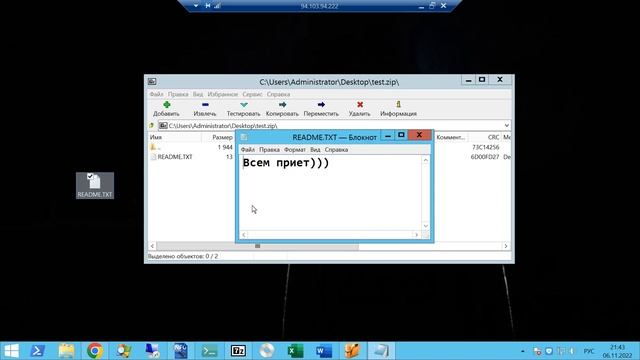Click the 7-Zip horizontal scrollbar thumb
Screen dimensions: 640x360
[x=258, y=246]
